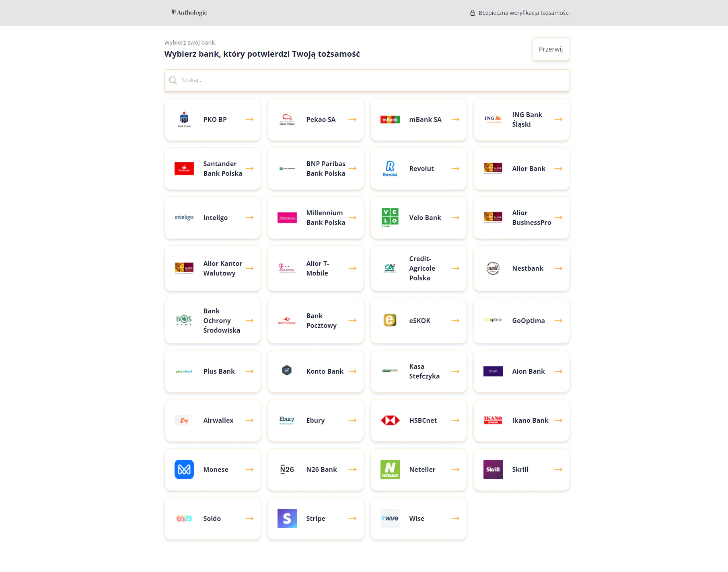Click the Przerwij button
The width and height of the screenshot is (728, 572).
[551, 49]
